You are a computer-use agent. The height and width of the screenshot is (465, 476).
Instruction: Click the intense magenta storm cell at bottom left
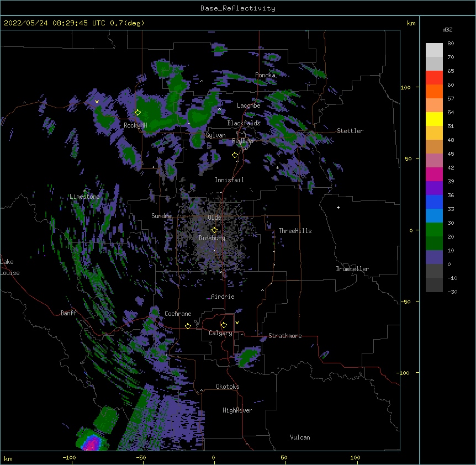click(x=91, y=444)
